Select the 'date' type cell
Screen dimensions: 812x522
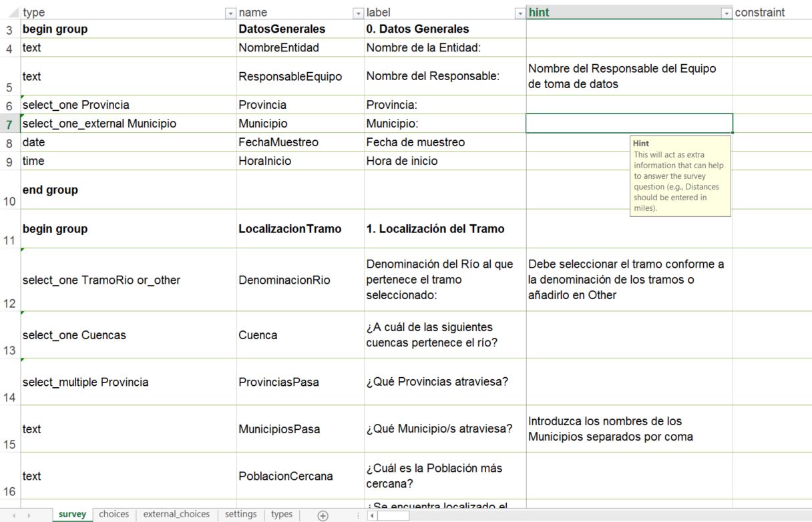128,142
